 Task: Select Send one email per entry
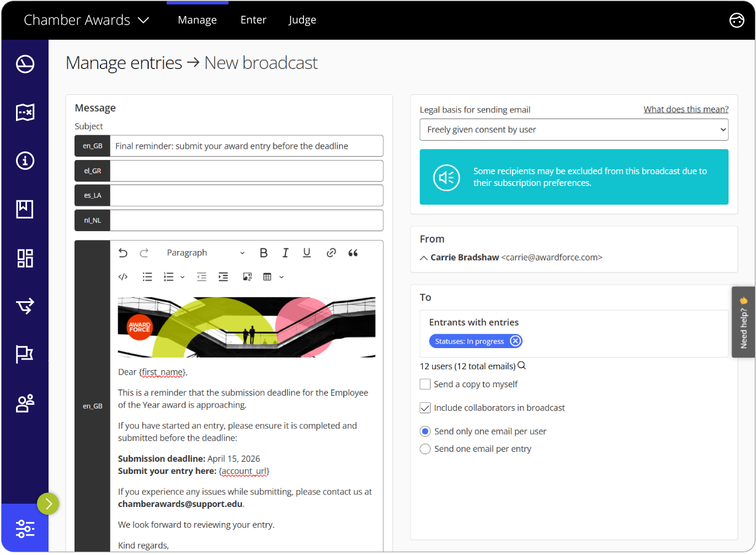click(x=425, y=449)
